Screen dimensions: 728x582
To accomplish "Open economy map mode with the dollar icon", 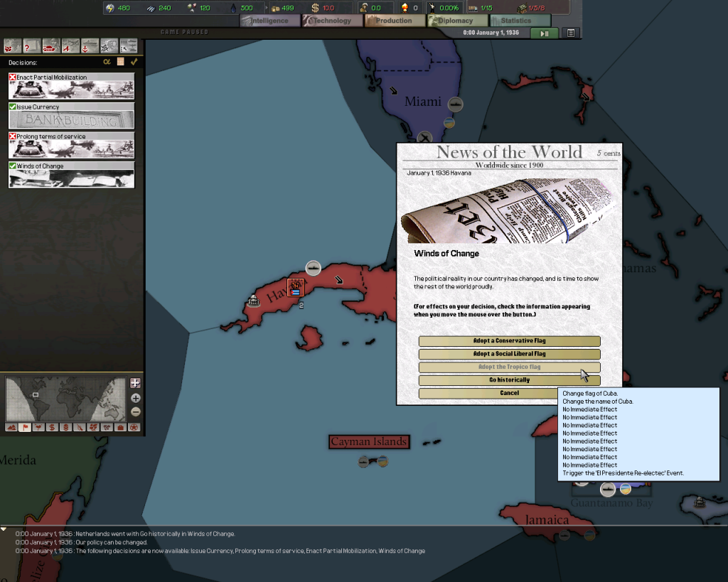I will pyautogui.click(x=52, y=427).
